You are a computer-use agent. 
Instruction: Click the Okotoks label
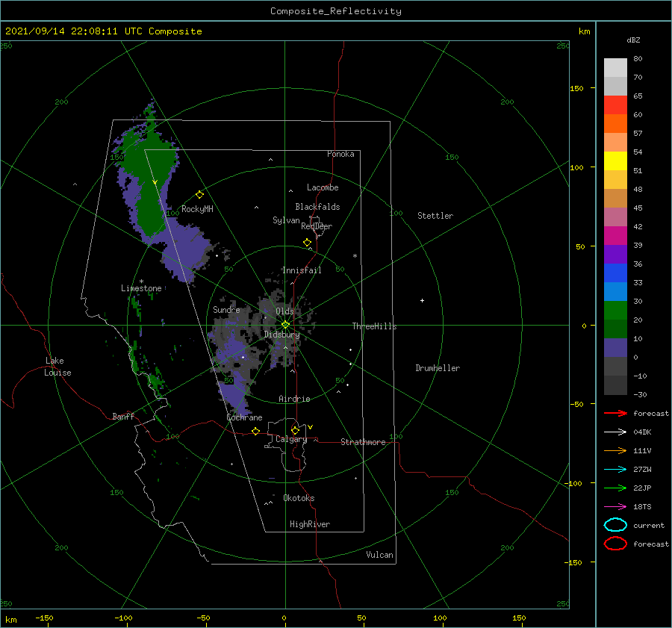tap(299, 498)
